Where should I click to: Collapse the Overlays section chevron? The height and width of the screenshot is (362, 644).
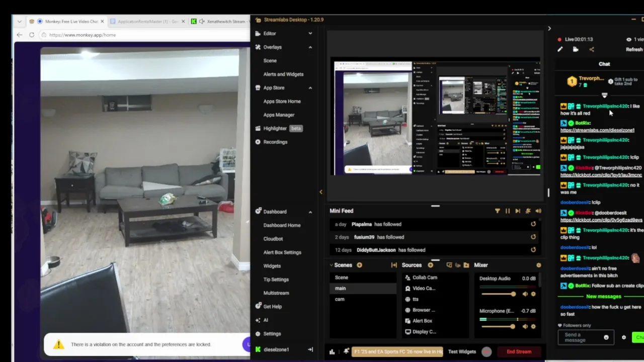coord(310,47)
